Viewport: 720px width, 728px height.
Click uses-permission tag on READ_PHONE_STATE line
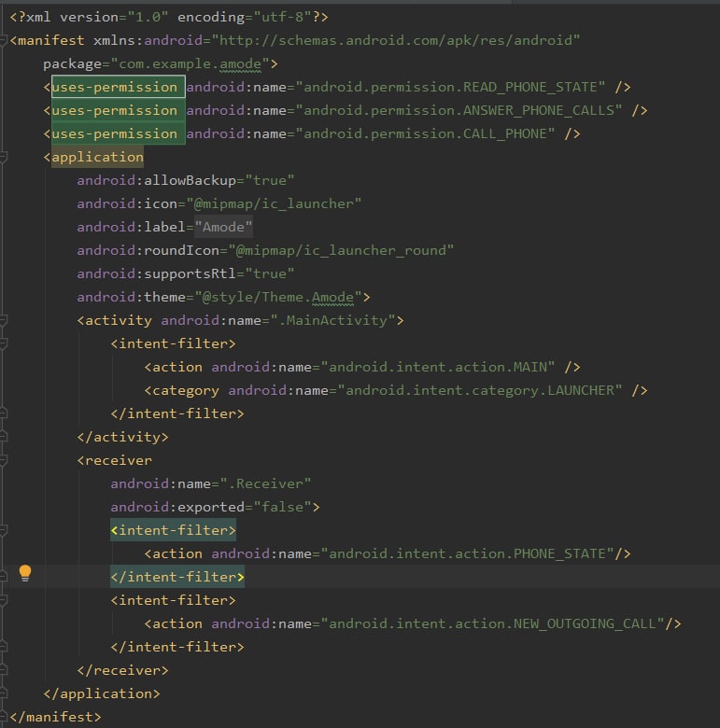pos(114,87)
